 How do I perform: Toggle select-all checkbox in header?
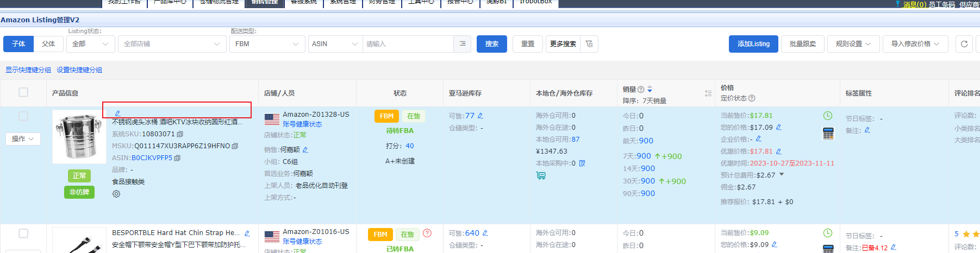click(23, 92)
